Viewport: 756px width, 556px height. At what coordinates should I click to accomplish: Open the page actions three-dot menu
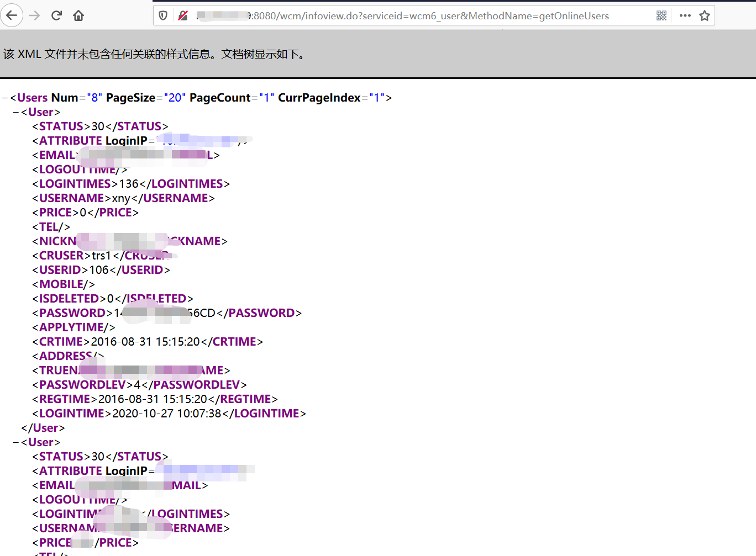click(685, 15)
